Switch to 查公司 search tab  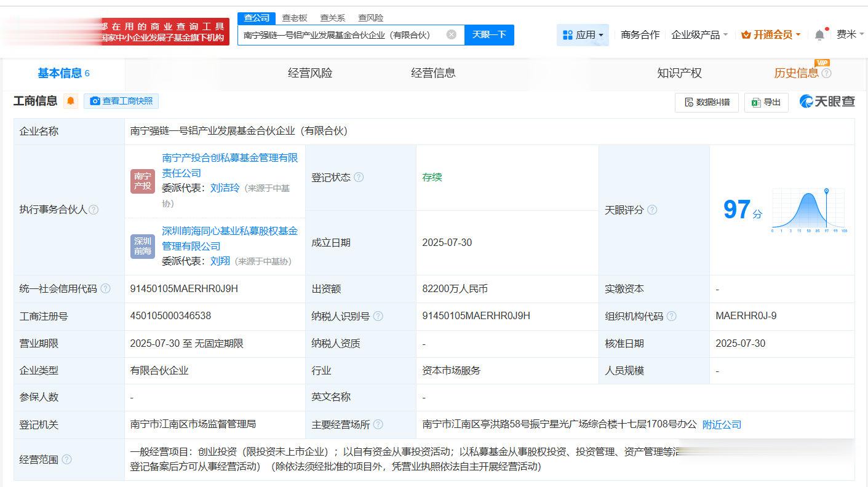[257, 18]
